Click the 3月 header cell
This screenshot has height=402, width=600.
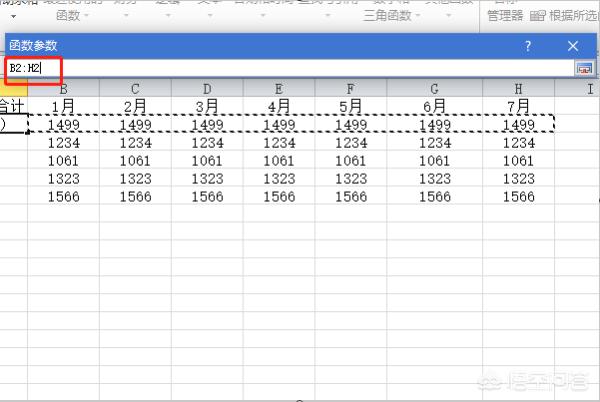pyautogui.click(x=207, y=106)
